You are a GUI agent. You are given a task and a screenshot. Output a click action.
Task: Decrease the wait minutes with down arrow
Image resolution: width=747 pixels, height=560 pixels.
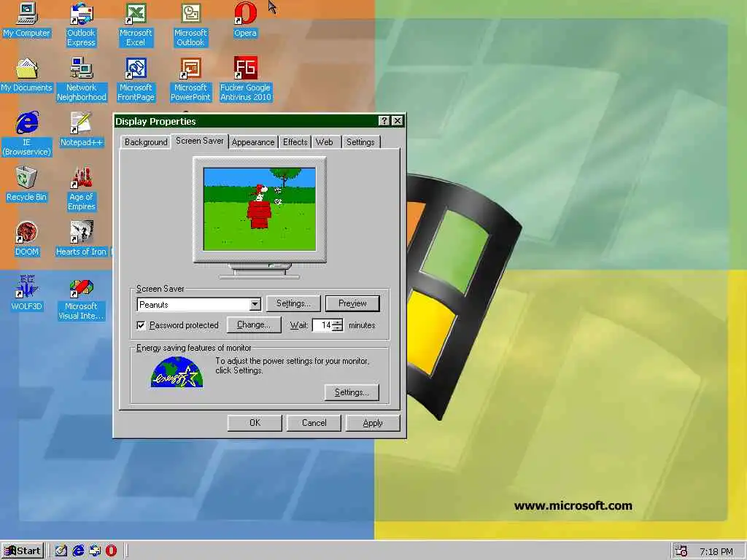[x=337, y=328]
